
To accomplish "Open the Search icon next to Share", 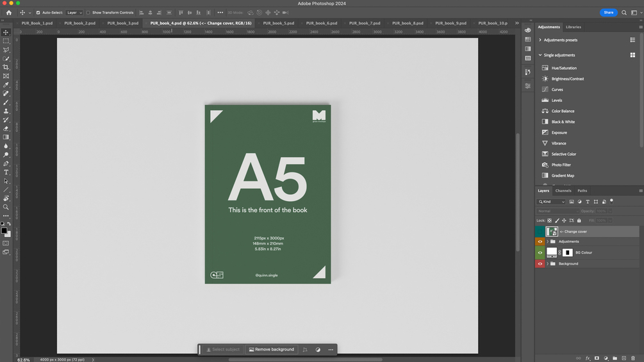I will tap(624, 13).
